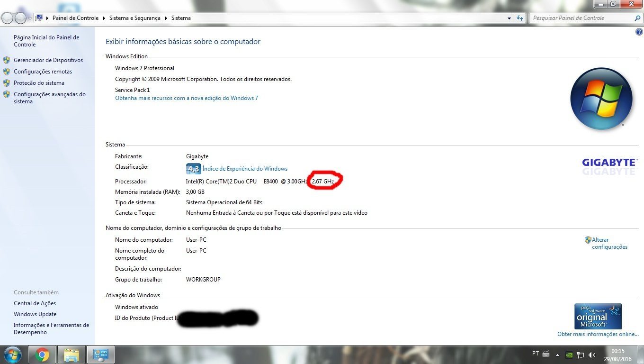The height and width of the screenshot is (364, 644).
Task: Click the Service Pack 1 text
Action: [x=133, y=90]
